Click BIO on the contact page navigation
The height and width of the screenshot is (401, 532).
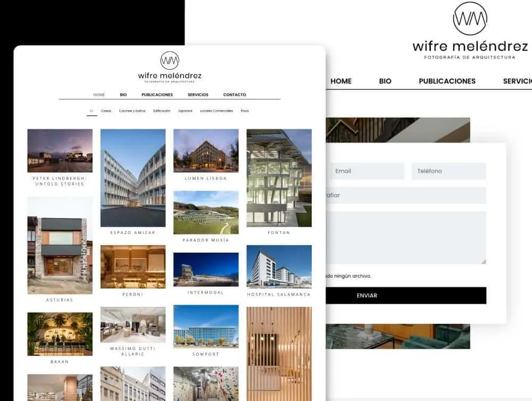[x=385, y=81]
